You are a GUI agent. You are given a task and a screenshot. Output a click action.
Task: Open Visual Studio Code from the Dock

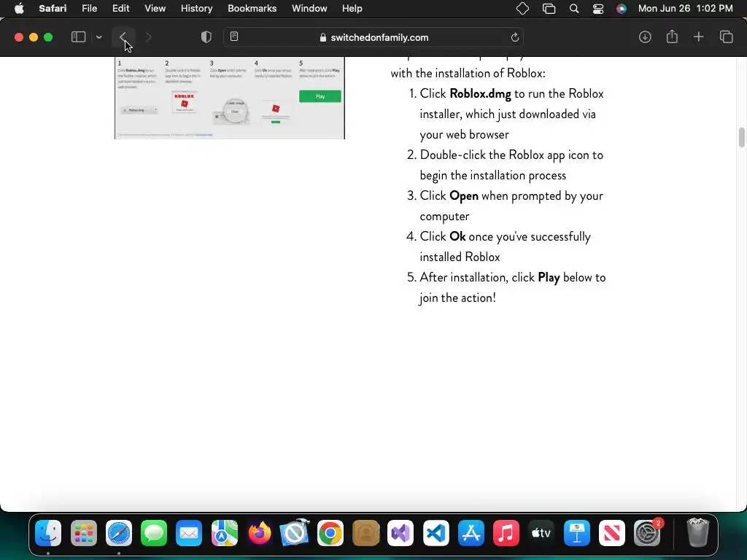click(x=436, y=533)
